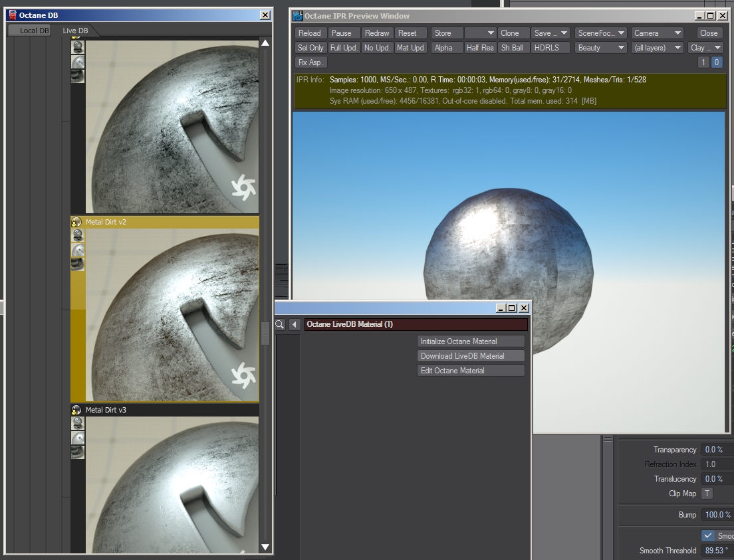This screenshot has height=560, width=734.
Task: Open the (all layers) dropdown
Action: [x=657, y=48]
